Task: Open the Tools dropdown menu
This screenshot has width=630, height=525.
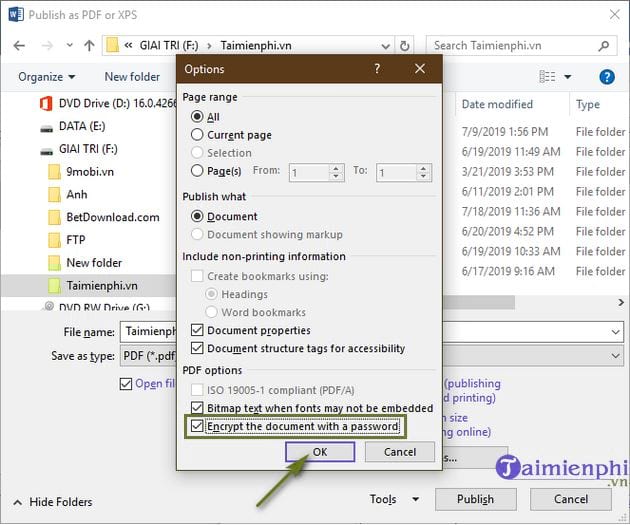Action: (x=394, y=499)
